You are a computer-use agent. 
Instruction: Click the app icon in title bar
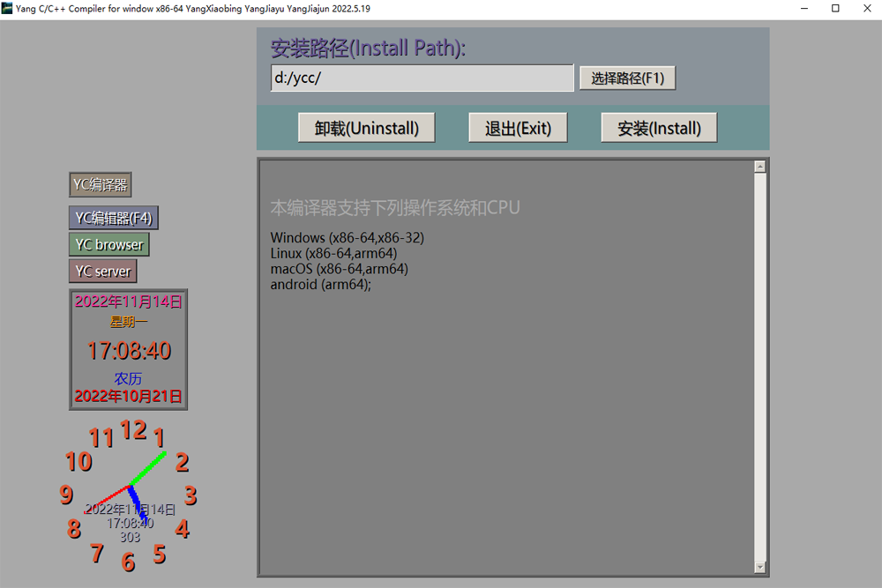click(x=7, y=8)
